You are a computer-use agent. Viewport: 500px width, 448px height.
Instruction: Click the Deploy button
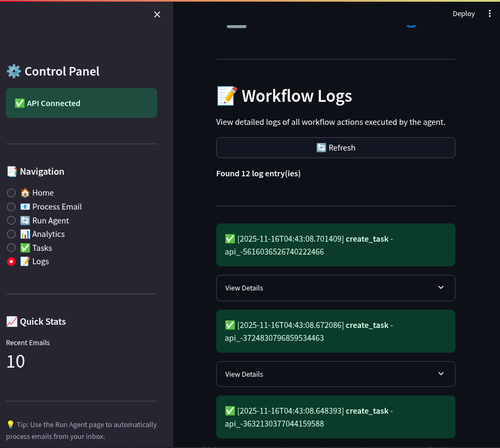coord(464,13)
